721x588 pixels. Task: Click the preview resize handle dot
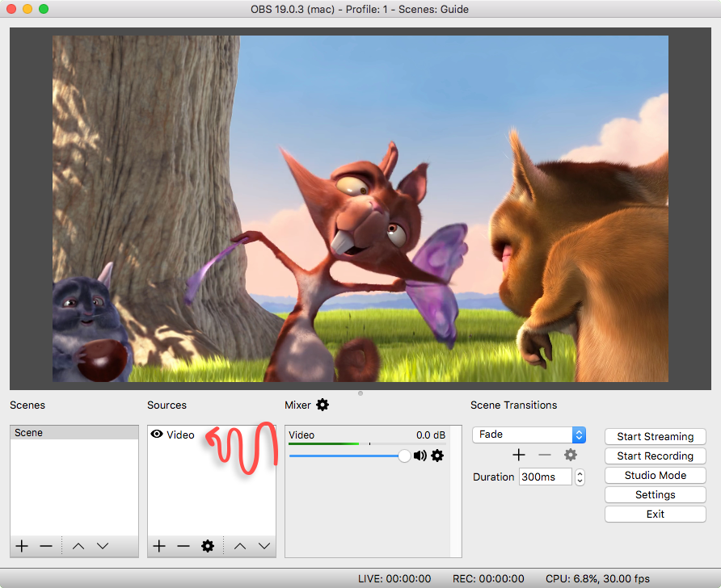point(360,393)
